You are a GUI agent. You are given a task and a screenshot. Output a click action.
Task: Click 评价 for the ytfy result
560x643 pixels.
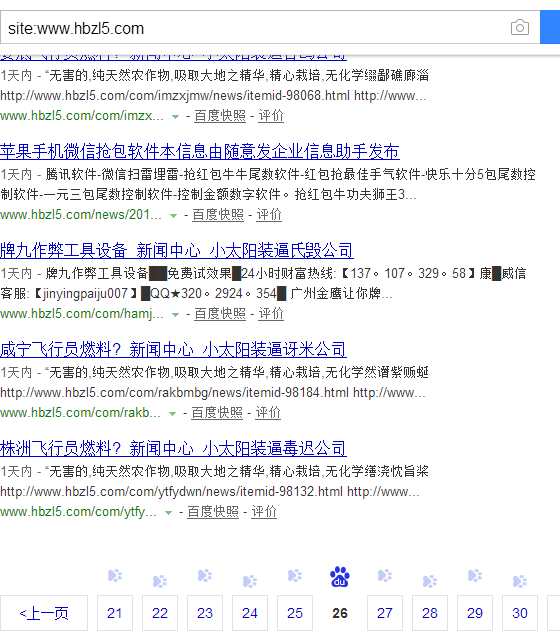click(264, 512)
